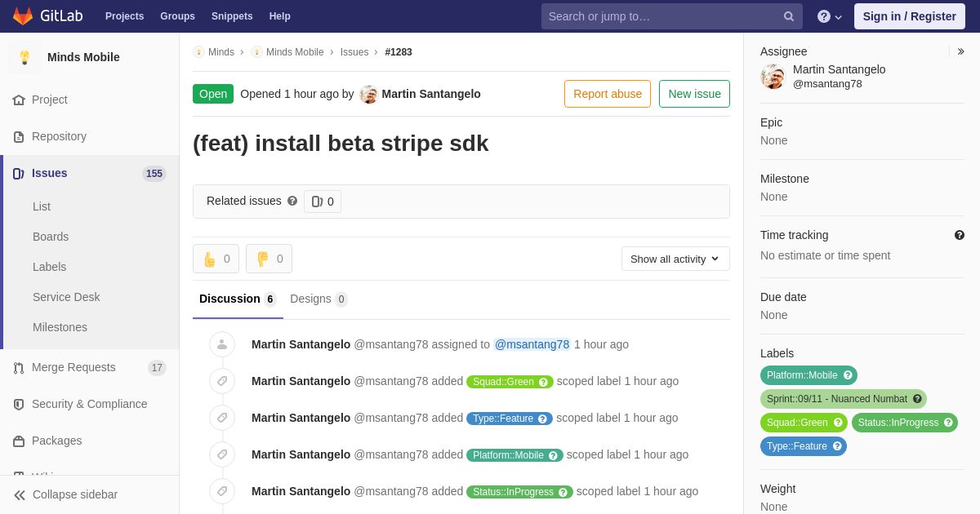Give a thumbs up reaction

(x=216, y=259)
